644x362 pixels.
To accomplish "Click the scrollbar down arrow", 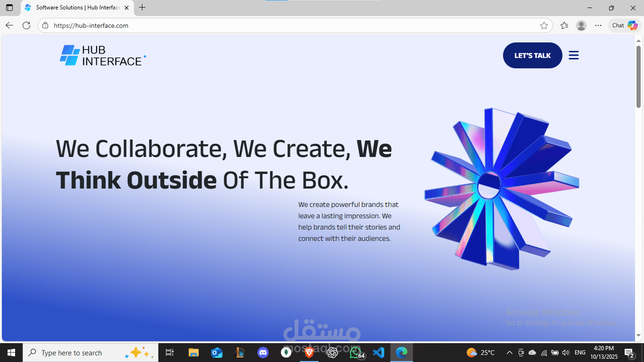I will pyautogui.click(x=639, y=336).
